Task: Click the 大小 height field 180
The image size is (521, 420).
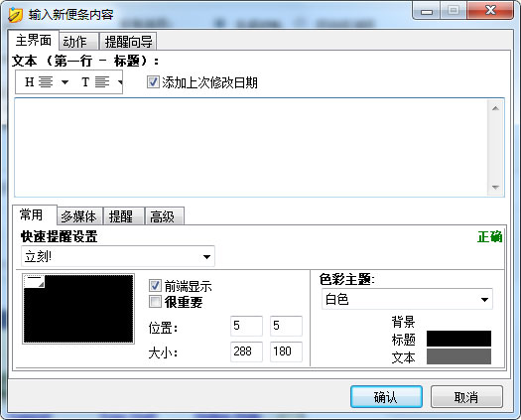Action: pyautogui.click(x=286, y=351)
